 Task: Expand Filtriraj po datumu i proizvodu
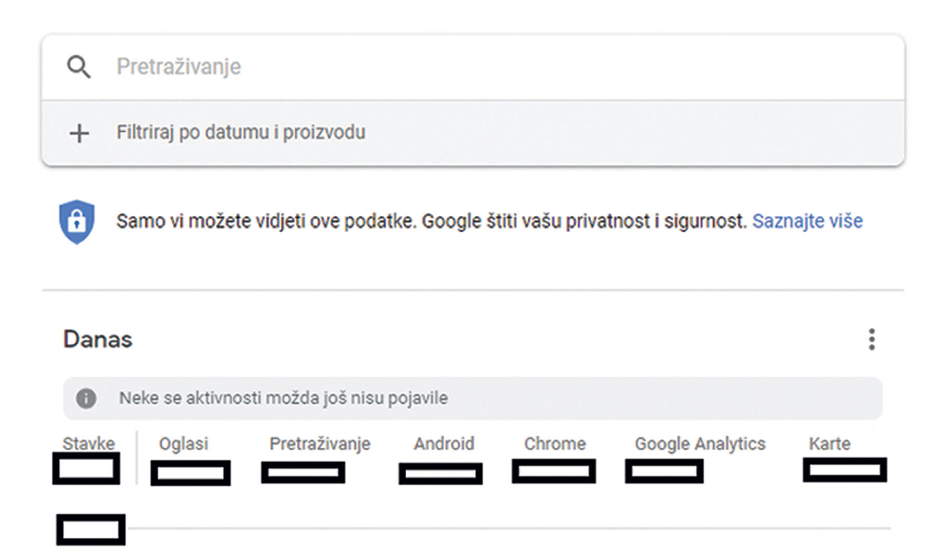click(x=241, y=133)
